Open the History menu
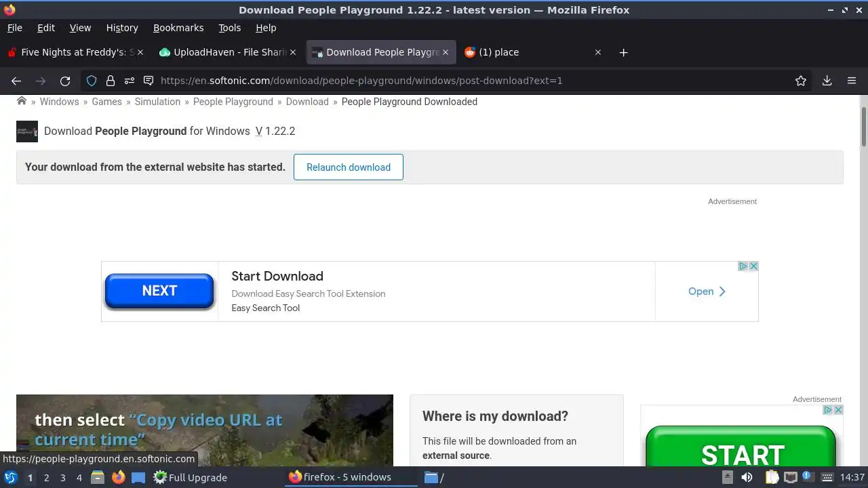The width and height of the screenshot is (868, 488). pyautogui.click(x=122, y=28)
